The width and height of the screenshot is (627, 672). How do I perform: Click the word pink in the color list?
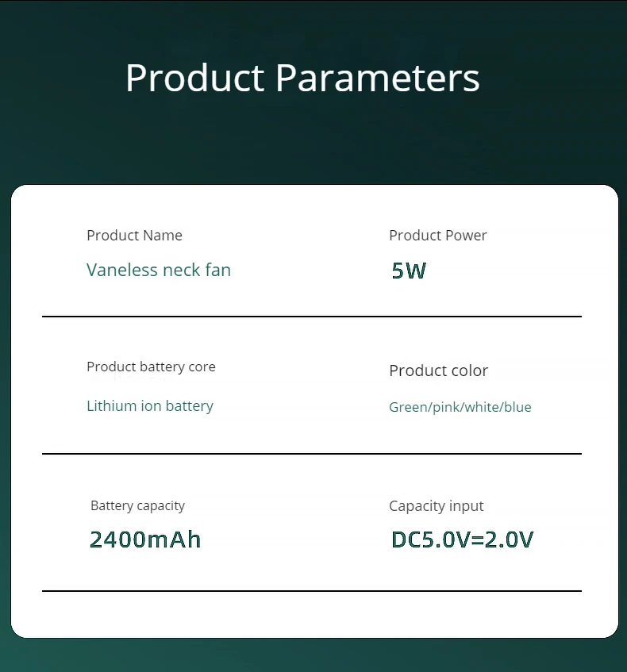pyautogui.click(x=446, y=407)
